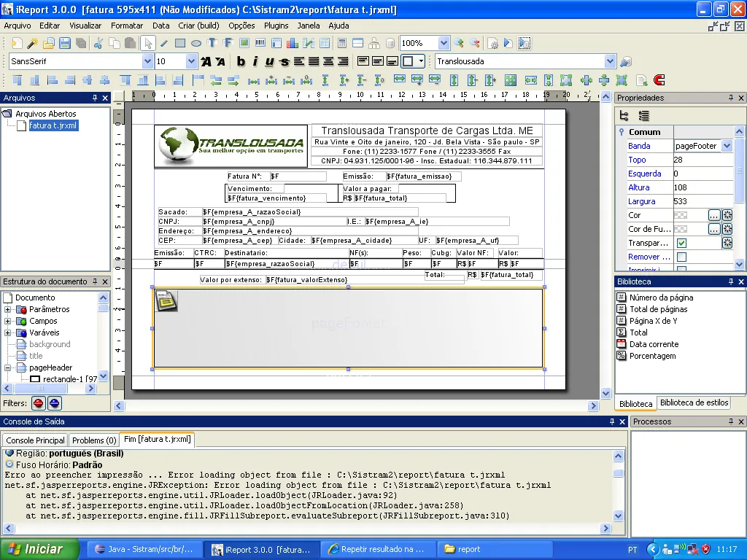Viewport: 747px width, 560px height.
Task: Select 'fatura t.jrxml' in Arquivos tree
Action: [53, 125]
